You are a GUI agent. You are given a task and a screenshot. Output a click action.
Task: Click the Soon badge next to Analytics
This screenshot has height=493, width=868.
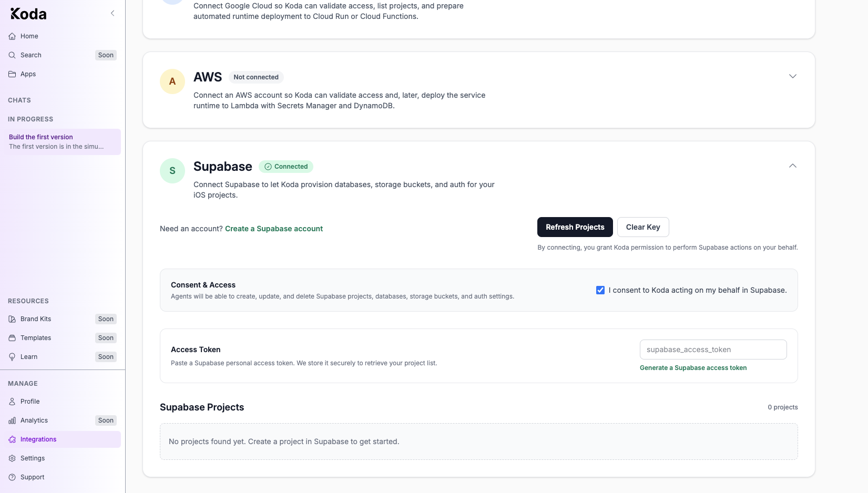106,420
